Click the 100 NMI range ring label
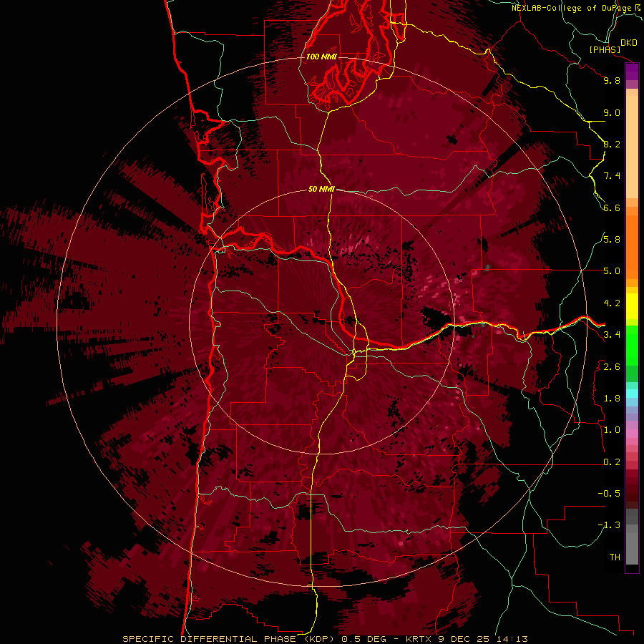Screen dimensions: 644x644 pos(321,57)
